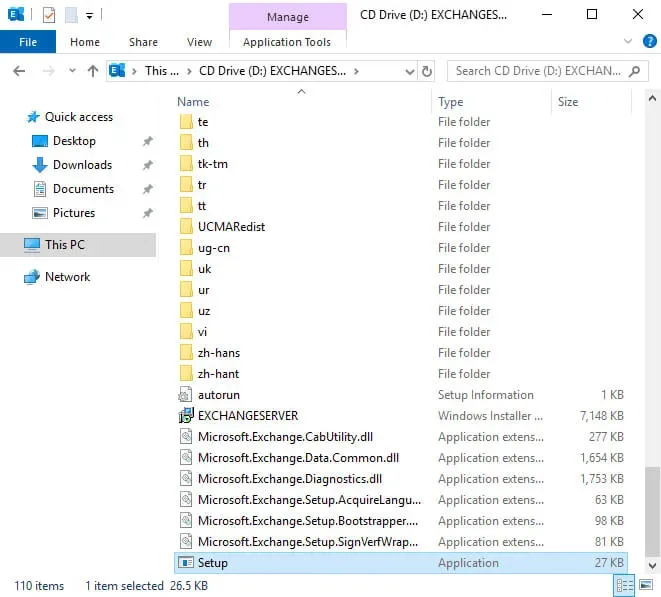The width and height of the screenshot is (661, 597).
Task: Open the Application Tools tab
Action: click(287, 42)
